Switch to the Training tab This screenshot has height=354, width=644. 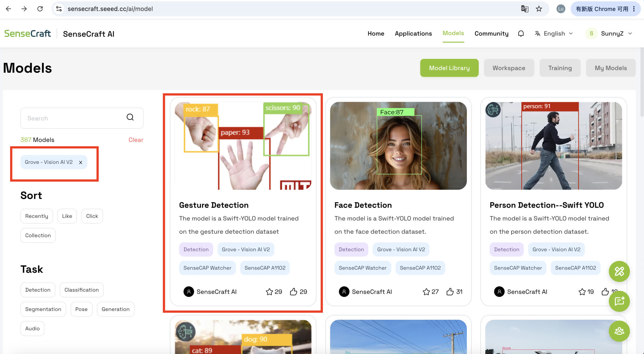[x=560, y=68]
